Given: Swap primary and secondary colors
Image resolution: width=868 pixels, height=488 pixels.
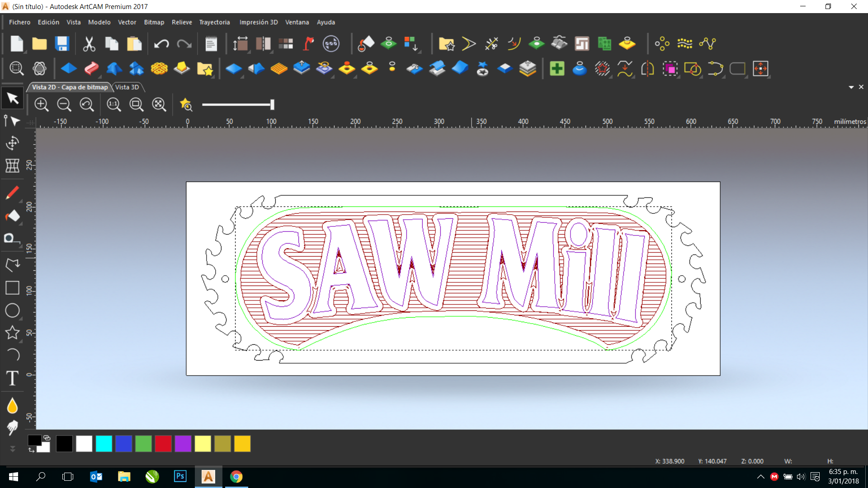Looking at the screenshot, I should [x=31, y=450].
